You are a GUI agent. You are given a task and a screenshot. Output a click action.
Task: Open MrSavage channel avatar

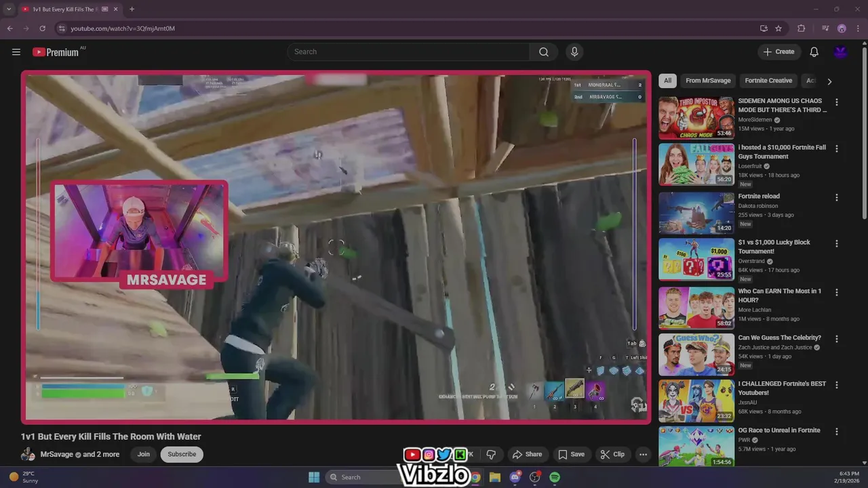pos(28,454)
